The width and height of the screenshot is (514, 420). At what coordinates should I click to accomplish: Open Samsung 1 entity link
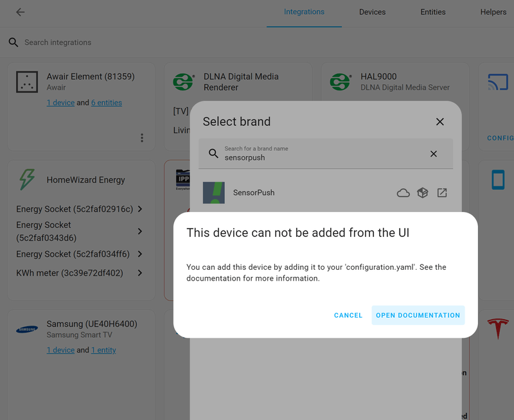(x=103, y=350)
